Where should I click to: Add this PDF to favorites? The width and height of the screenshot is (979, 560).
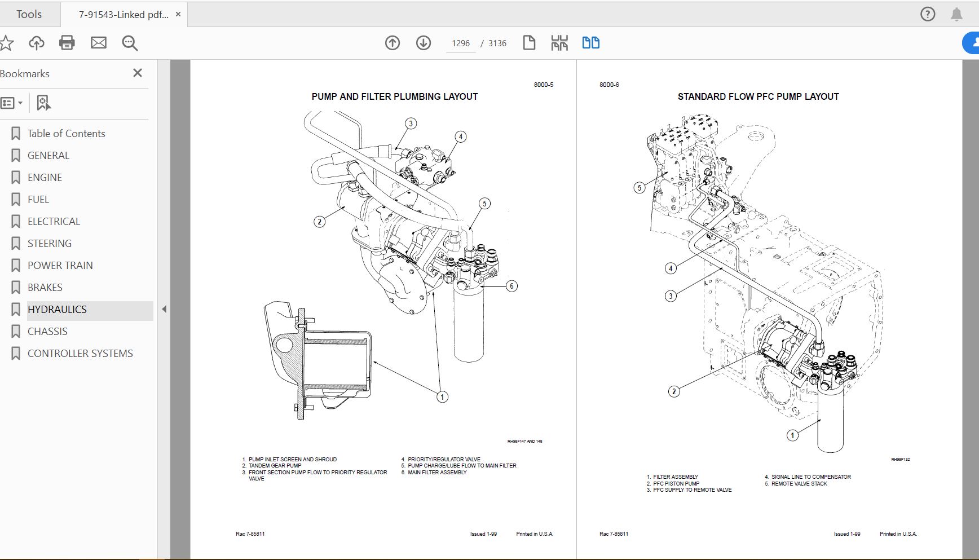[7, 42]
